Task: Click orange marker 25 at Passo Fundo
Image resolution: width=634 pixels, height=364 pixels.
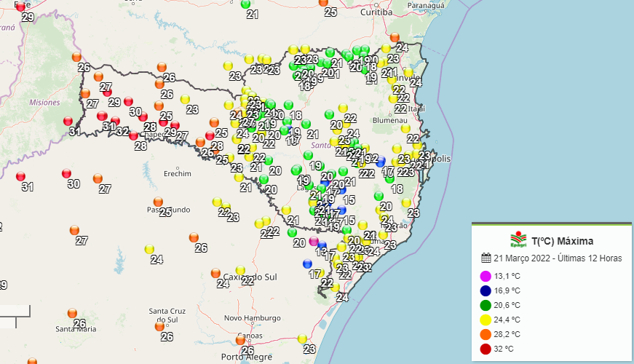Action: click(x=158, y=202)
